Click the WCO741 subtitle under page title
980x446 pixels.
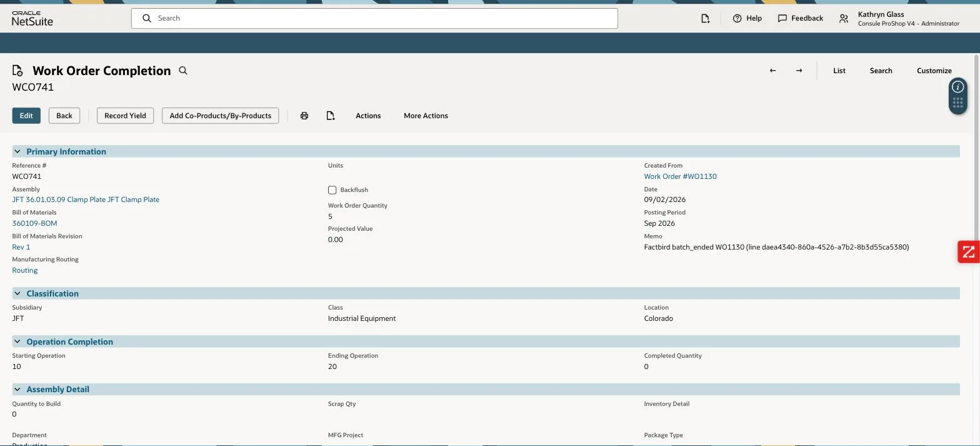[33, 87]
